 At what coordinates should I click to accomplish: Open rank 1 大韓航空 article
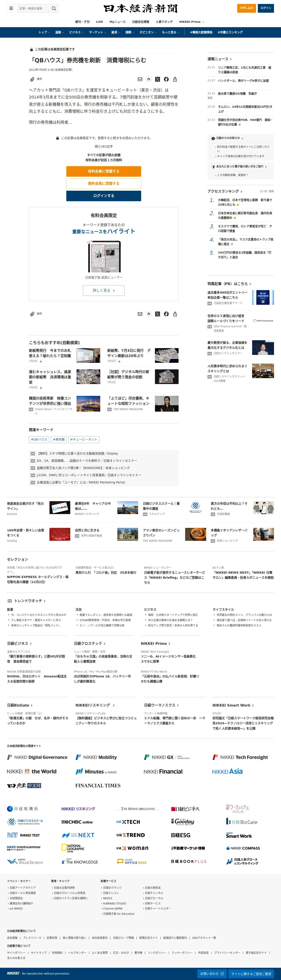[x=245, y=202]
